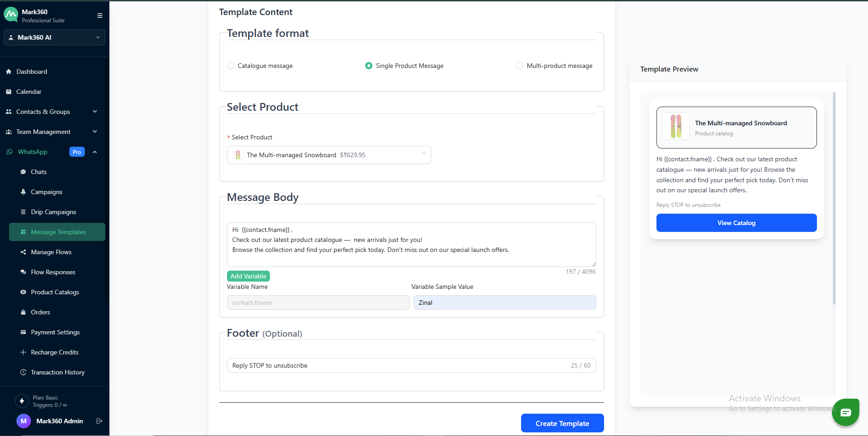Open the Select Product dropdown
The width and height of the screenshot is (868, 436).
[329, 155]
